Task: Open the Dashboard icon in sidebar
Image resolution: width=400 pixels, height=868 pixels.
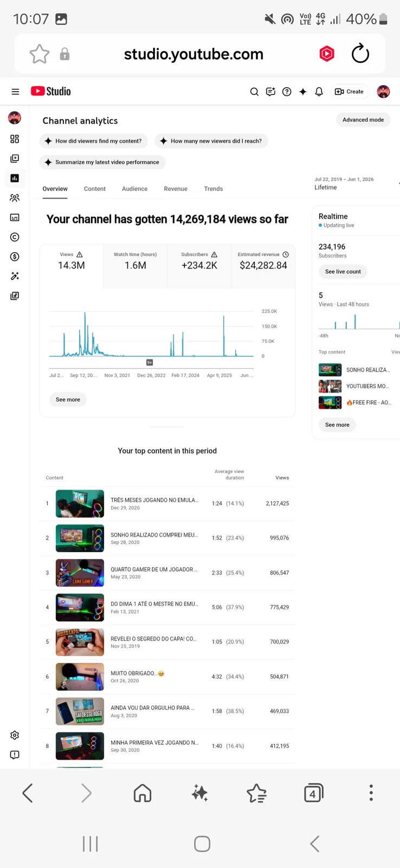Action: [15, 139]
